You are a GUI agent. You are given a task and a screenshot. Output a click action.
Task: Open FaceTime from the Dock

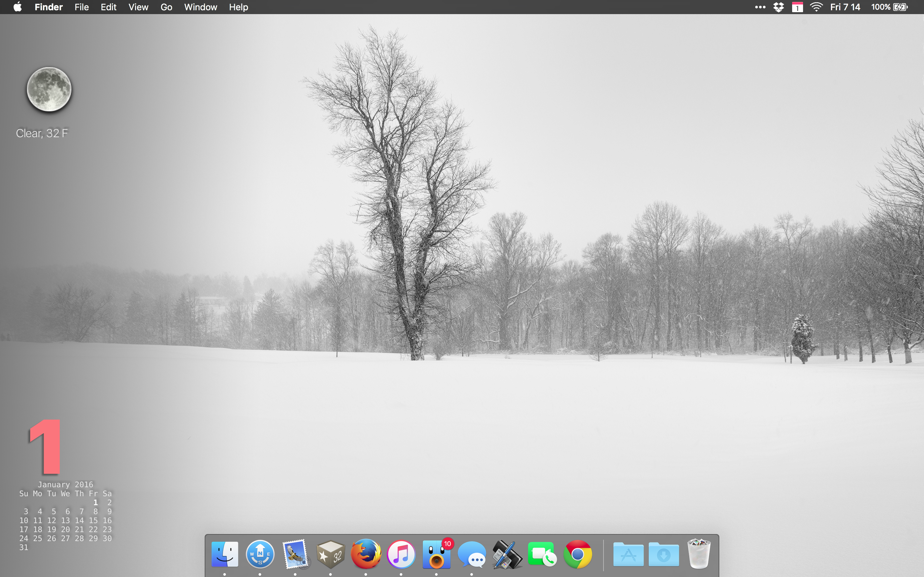(542, 554)
